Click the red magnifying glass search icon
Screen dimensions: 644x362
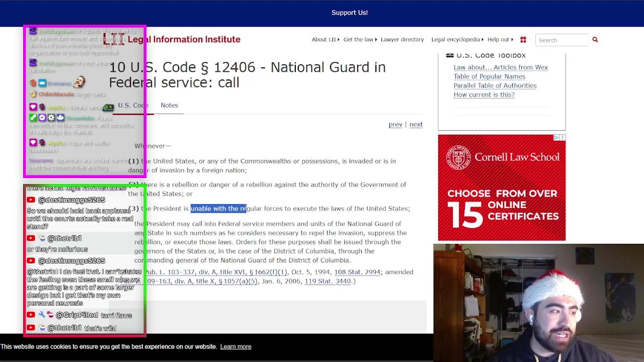click(595, 40)
